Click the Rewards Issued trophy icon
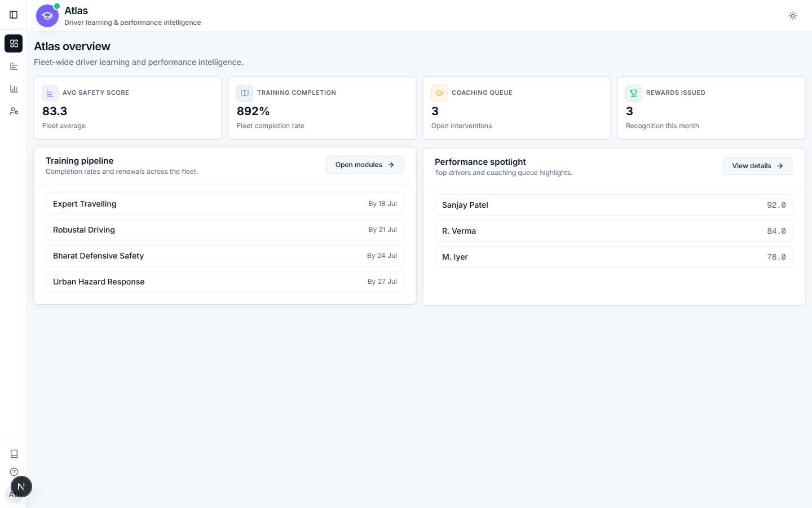812x508 pixels. 634,93
